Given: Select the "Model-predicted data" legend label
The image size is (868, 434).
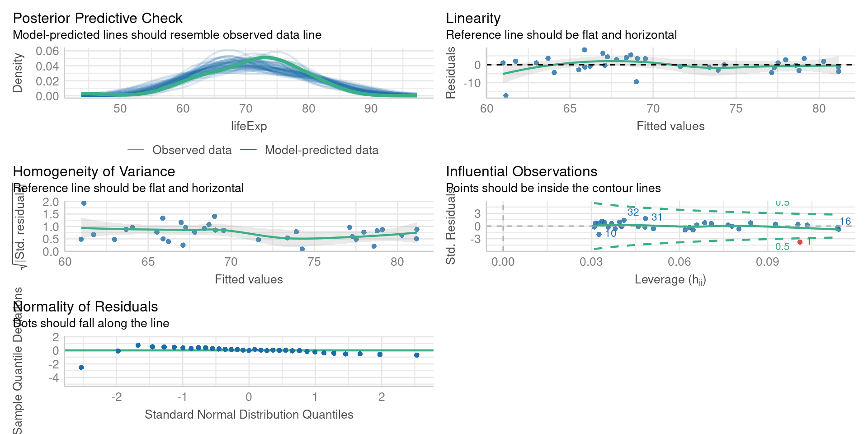Looking at the screenshot, I should (321, 150).
